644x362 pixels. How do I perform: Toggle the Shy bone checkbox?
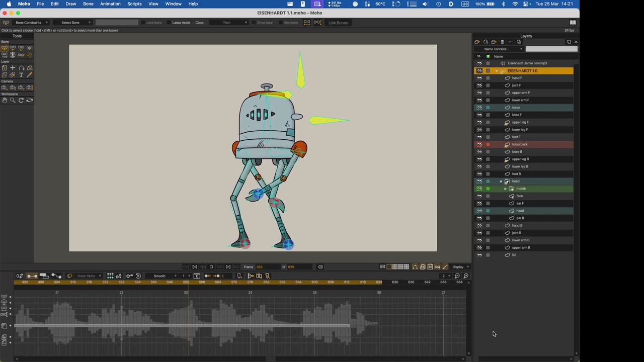pyautogui.click(x=281, y=23)
